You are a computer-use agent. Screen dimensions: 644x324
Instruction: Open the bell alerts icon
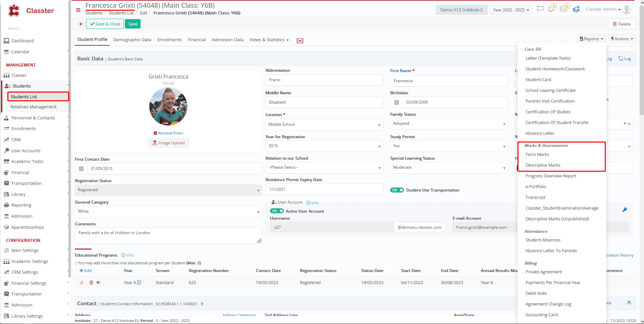pos(551,9)
